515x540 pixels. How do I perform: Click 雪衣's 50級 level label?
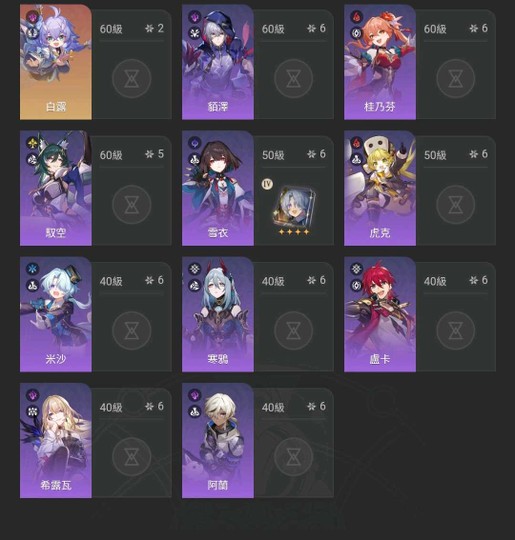coord(273,155)
